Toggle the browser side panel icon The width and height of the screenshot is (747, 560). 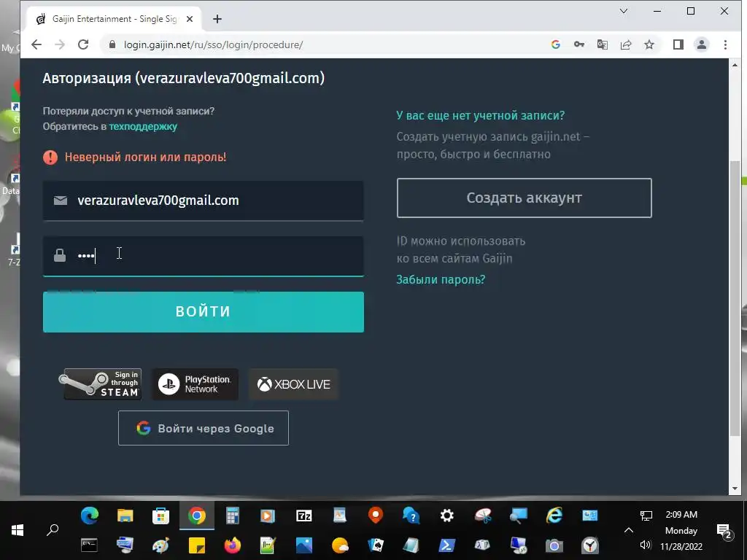pos(678,44)
